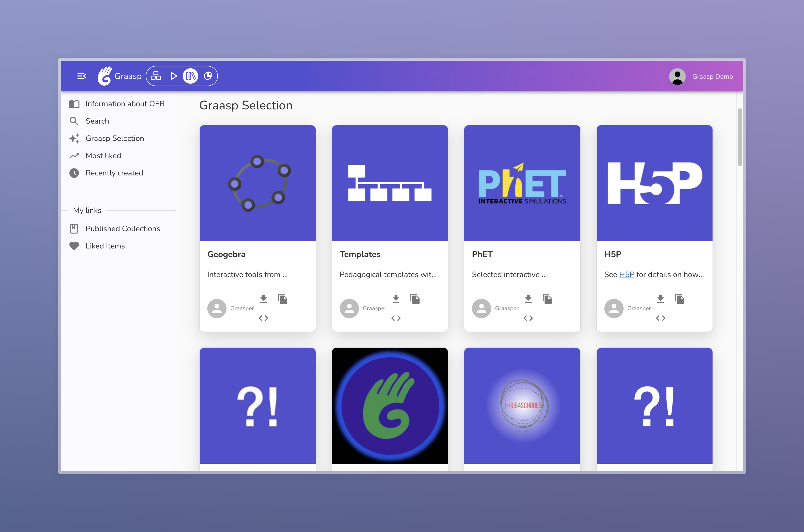Switch to the Player platform icon

174,76
